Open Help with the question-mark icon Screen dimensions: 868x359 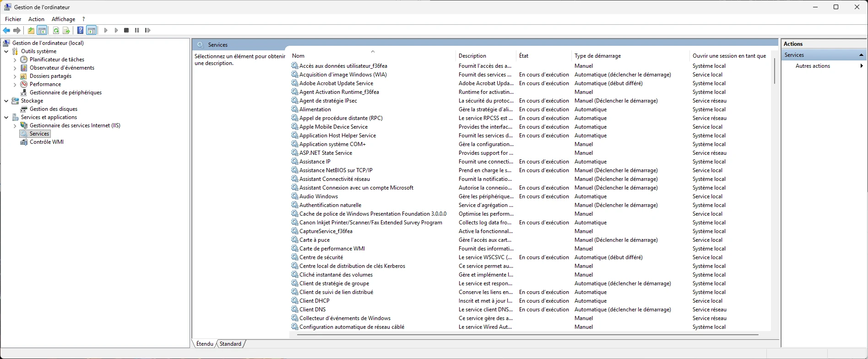[80, 30]
